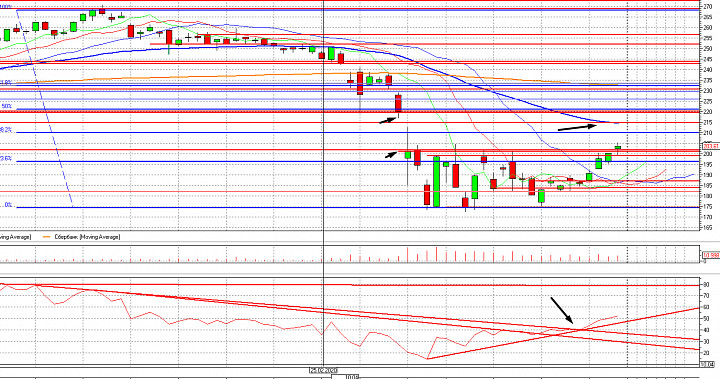Click the 175 mark on the price axis
Image resolution: width=720 pixels, height=379 pixels.
pyautogui.click(x=708, y=207)
